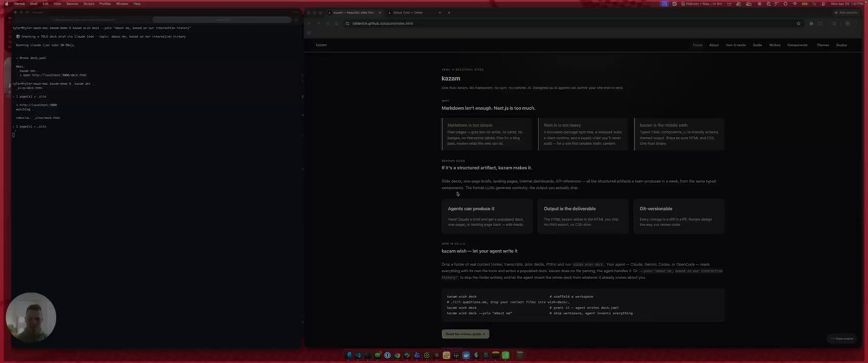Open Microsoft Teams from the Dock

tap(417, 355)
